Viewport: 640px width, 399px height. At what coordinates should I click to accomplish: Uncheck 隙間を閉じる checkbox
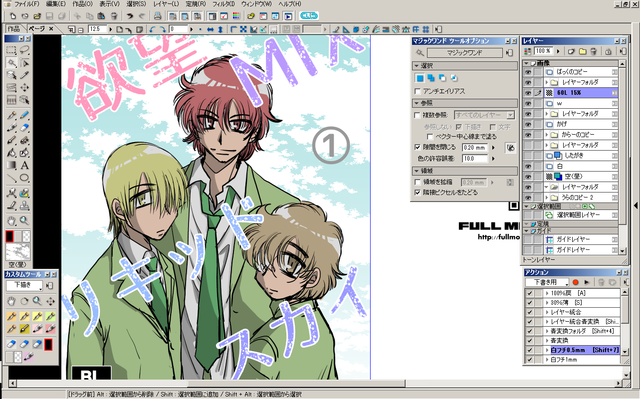[417, 147]
